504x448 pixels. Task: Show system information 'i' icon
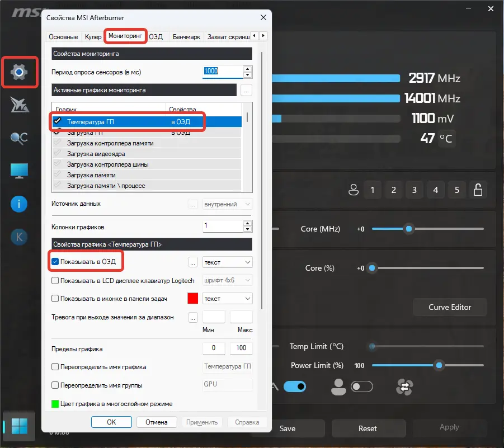[19, 204]
